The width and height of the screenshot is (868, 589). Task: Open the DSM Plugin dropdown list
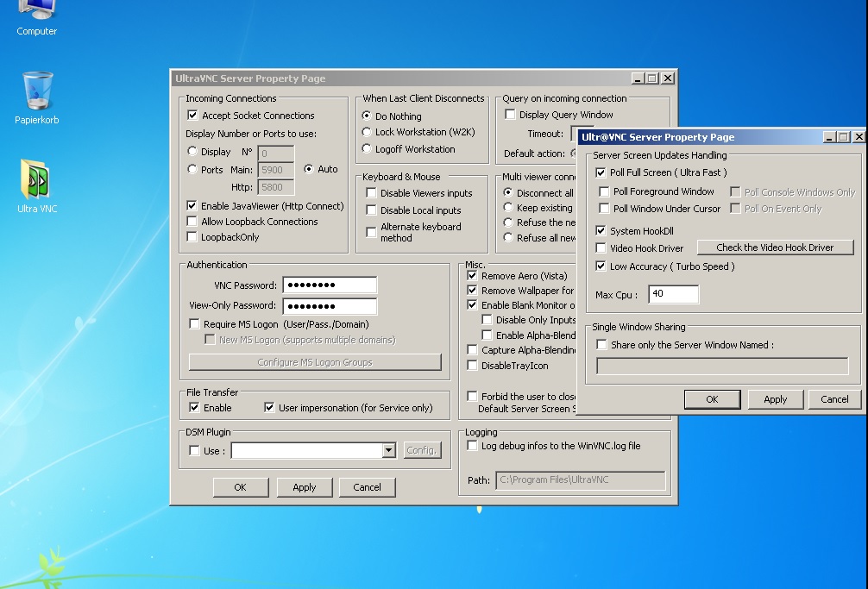[x=389, y=450]
